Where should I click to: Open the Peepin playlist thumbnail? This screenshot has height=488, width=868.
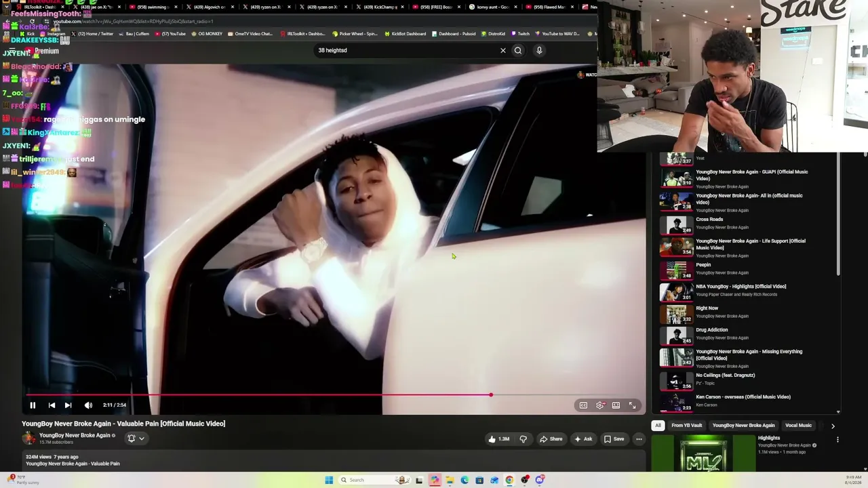[x=676, y=270]
